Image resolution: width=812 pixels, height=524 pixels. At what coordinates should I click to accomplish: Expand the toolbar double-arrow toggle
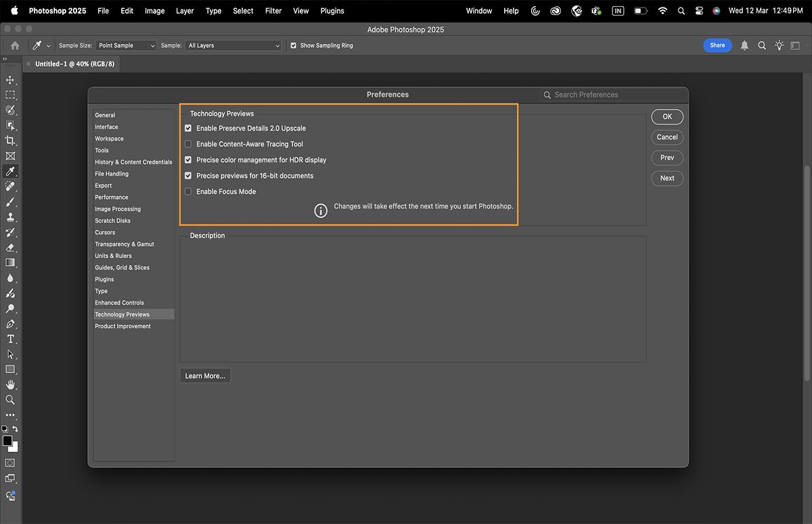(x=5, y=59)
